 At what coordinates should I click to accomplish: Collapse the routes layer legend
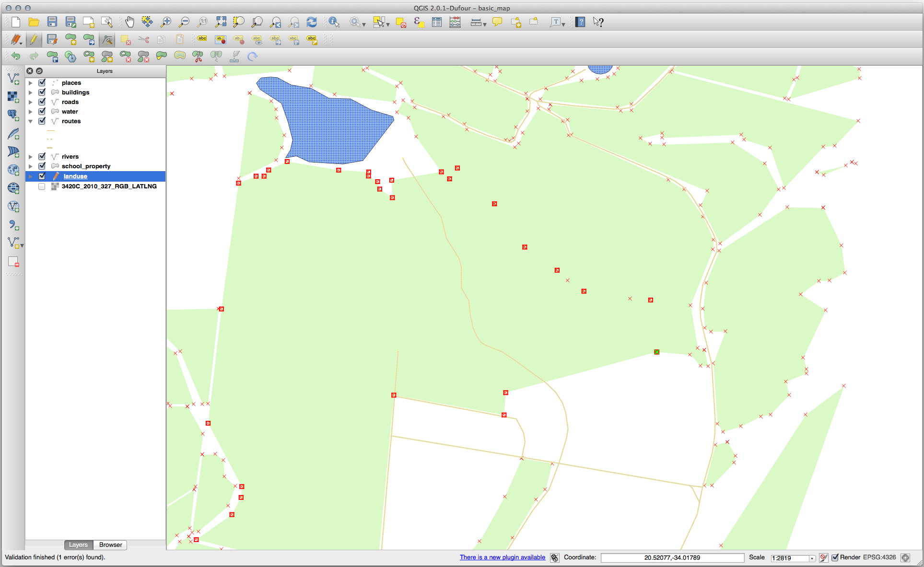coord(31,121)
